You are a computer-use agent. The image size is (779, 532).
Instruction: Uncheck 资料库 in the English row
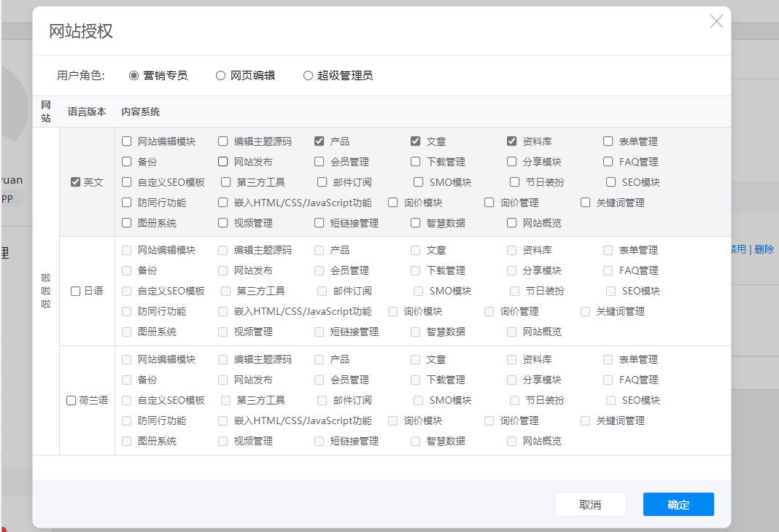click(511, 141)
